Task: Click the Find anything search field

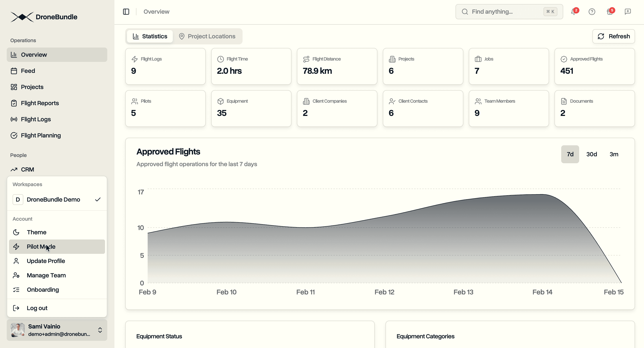Action: click(x=509, y=11)
